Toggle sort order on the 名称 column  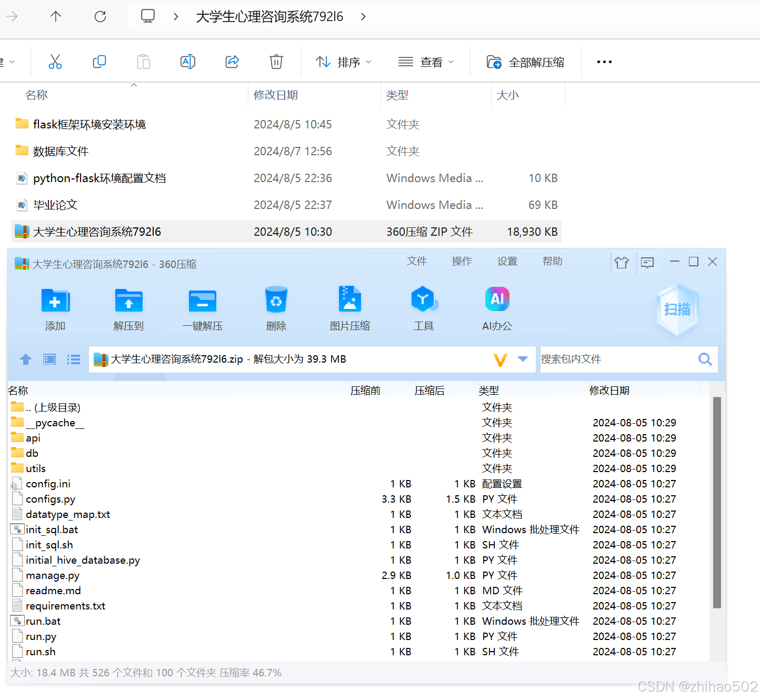pos(36,95)
